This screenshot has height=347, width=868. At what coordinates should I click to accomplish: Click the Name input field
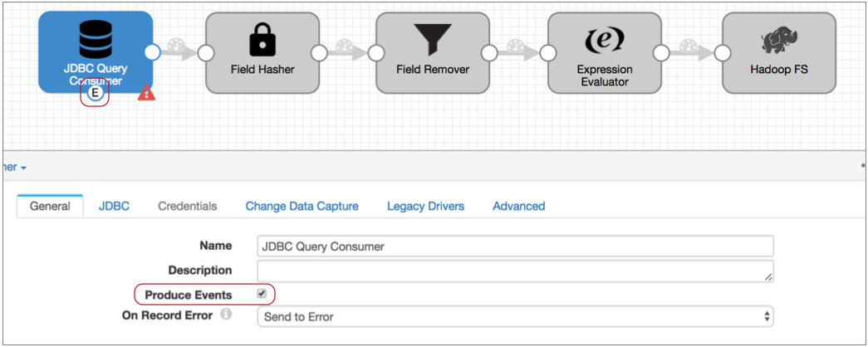tap(515, 247)
